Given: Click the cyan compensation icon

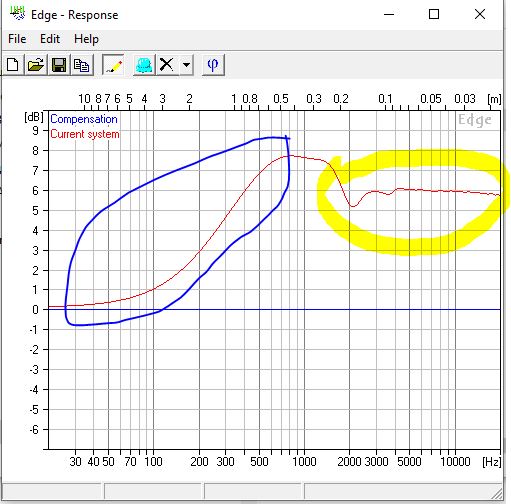Looking at the screenshot, I should pyautogui.click(x=144, y=65).
